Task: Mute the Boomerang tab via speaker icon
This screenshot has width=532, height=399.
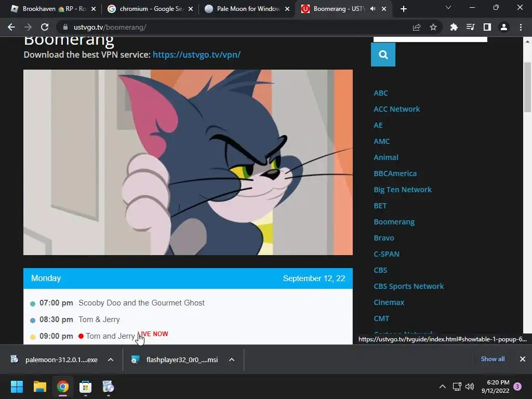Action: 373,9
